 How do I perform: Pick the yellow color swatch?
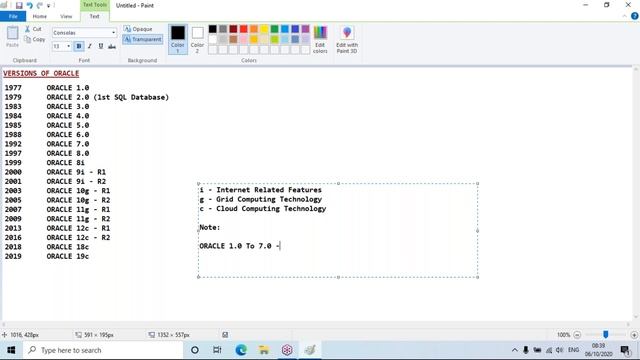(x=264, y=29)
